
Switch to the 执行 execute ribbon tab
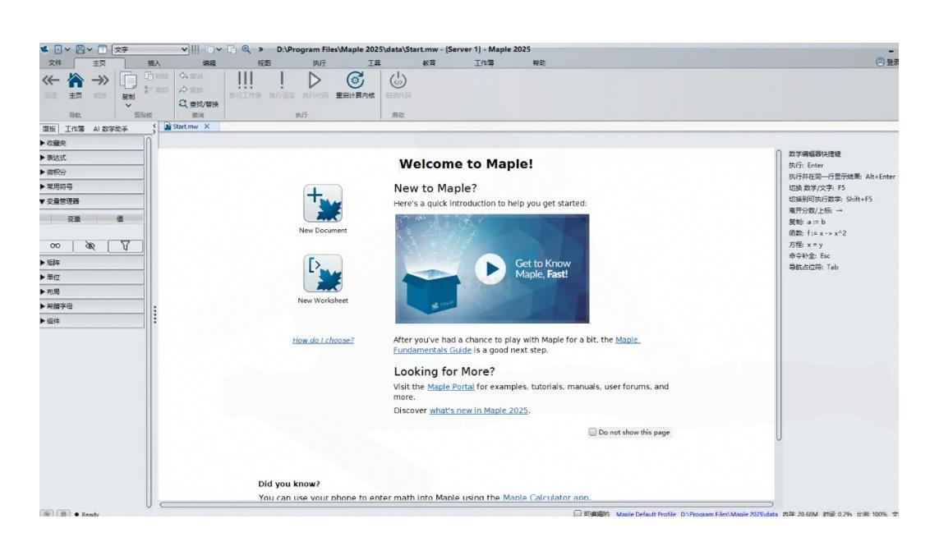point(320,63)
